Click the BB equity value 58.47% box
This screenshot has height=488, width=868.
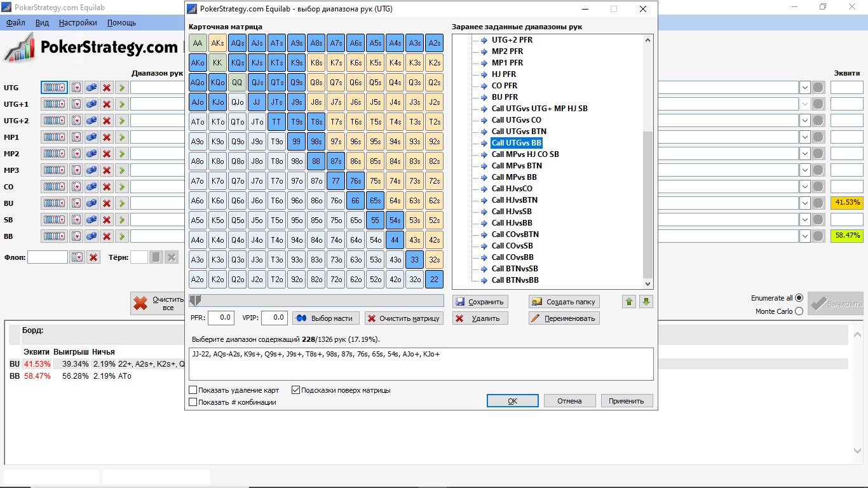click(x=847, y=236)
